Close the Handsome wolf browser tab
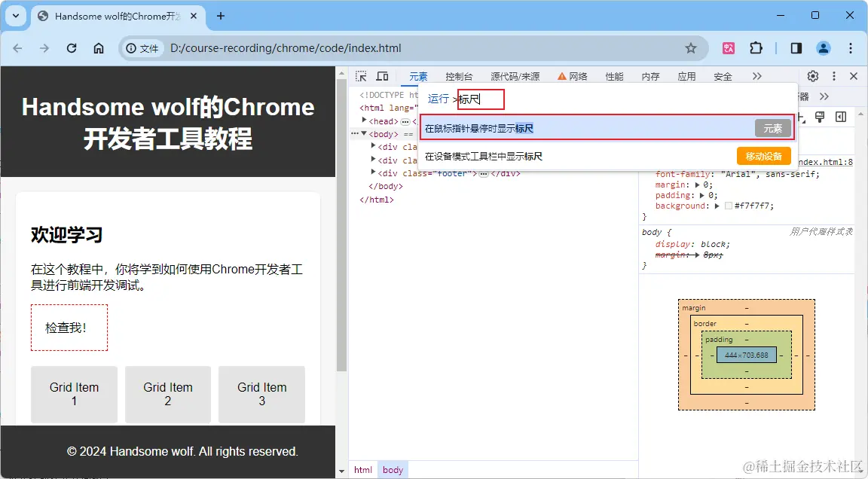The image size is (868, 479). click(x=194, y=16)
